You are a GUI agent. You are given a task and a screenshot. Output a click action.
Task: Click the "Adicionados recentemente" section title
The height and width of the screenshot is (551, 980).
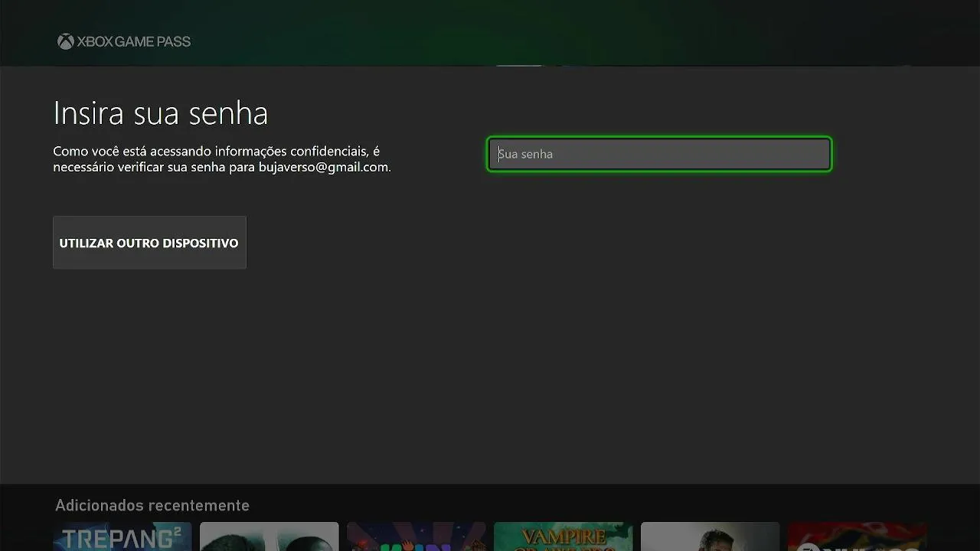[152, 505]
